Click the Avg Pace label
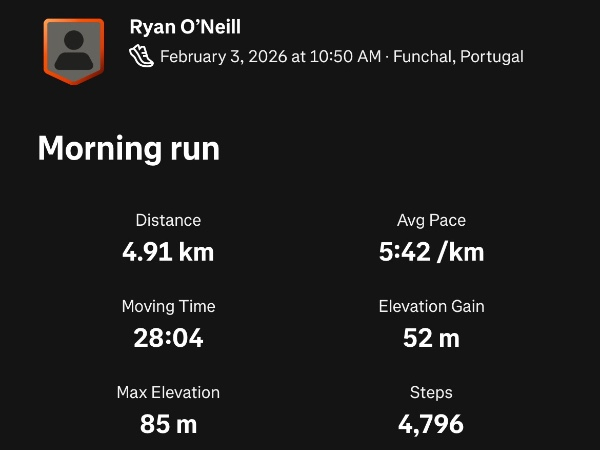 (431, 220)
